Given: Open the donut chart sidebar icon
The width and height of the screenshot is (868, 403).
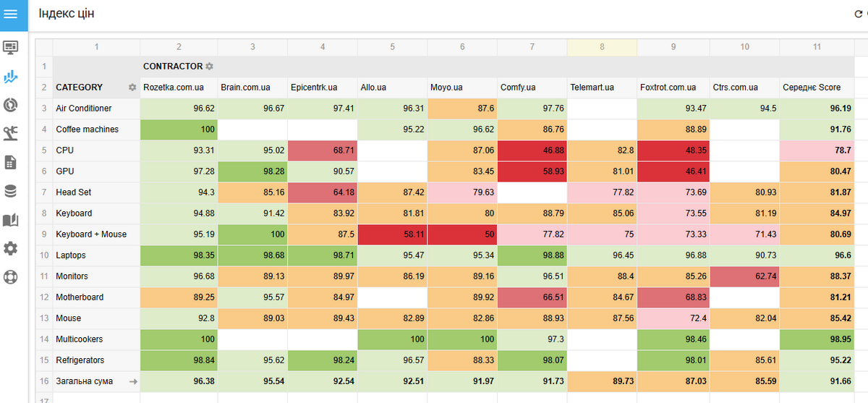Looking at the screenshot, I should pos(11,104).
